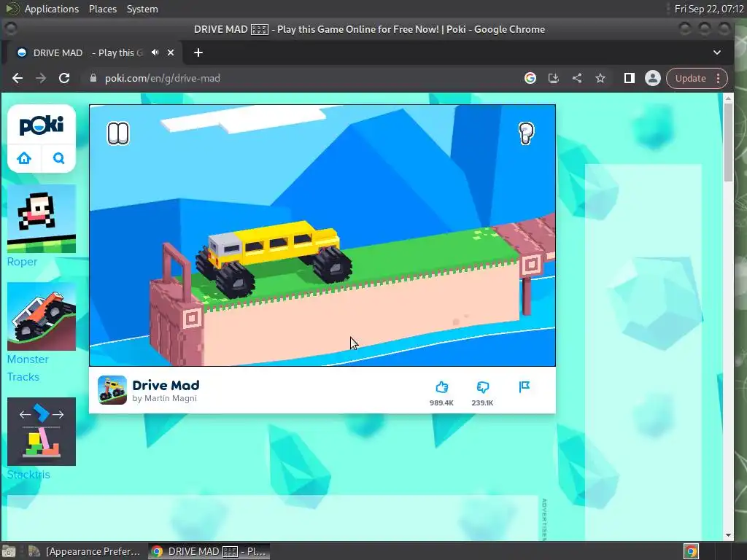The height and width of the screenshot is (560, 747).
Task: View site lock information
Action: [x=93, y=78]
